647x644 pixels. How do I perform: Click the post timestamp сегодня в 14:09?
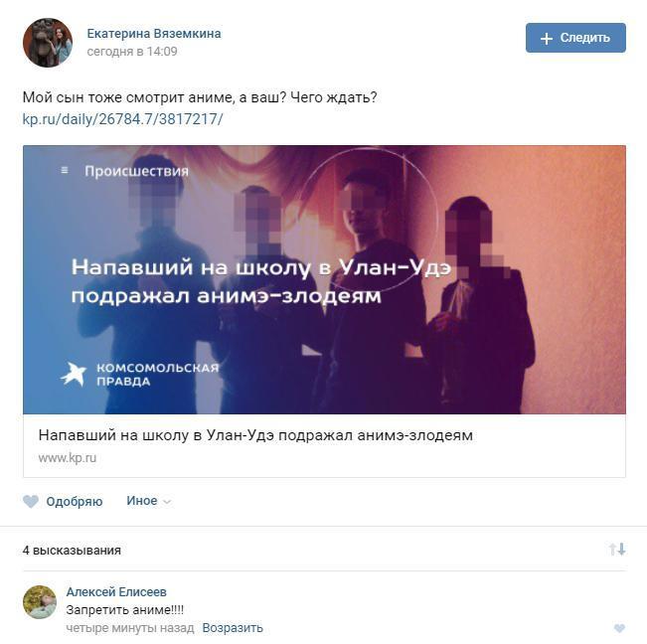132,52
